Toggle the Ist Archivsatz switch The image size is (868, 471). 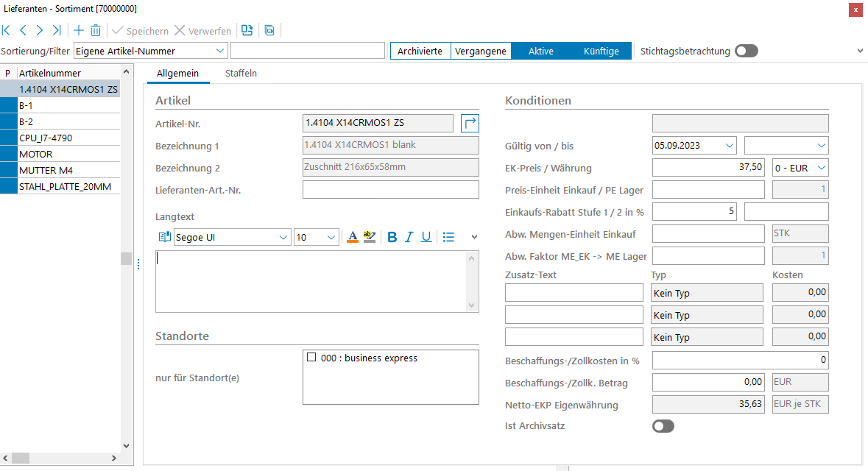click(x=663, y=426)
